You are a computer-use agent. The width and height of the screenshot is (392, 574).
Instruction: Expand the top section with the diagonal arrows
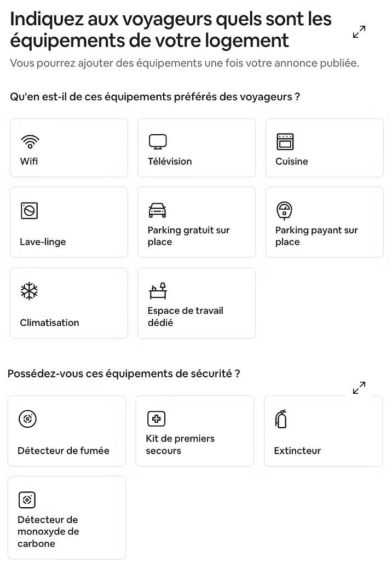(359, 32)
